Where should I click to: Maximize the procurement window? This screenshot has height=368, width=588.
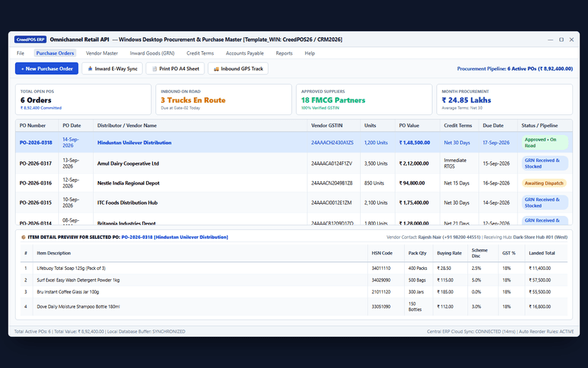pos(562,39)
